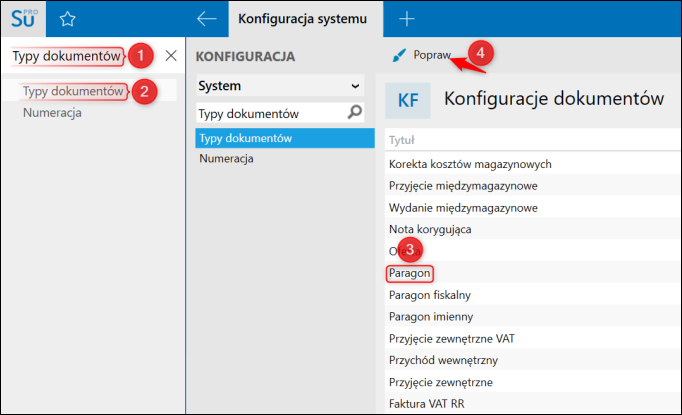This screenshot has width=682, height=415.
Task: Expand the System dropdown
Action: (x=355, y=86)
